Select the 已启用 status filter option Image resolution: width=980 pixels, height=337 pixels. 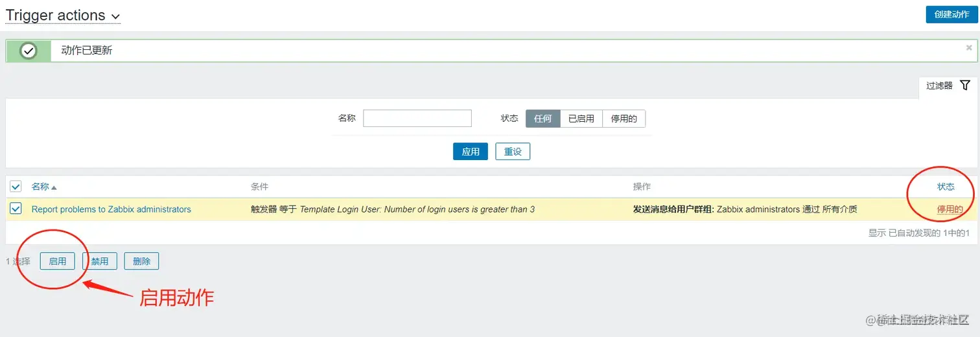click(x=581, y=119)
